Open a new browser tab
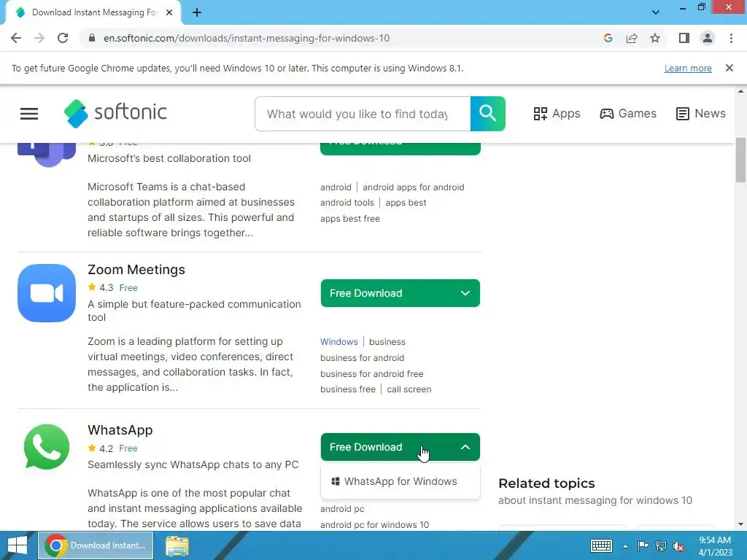This screenshot has height=560, width=747. pyautogui.click(x=197, y=12)
